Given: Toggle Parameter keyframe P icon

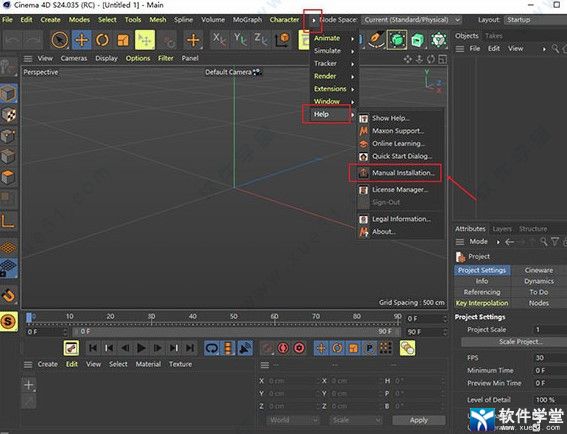Looking at the screenshot, I should click(370, 348).
